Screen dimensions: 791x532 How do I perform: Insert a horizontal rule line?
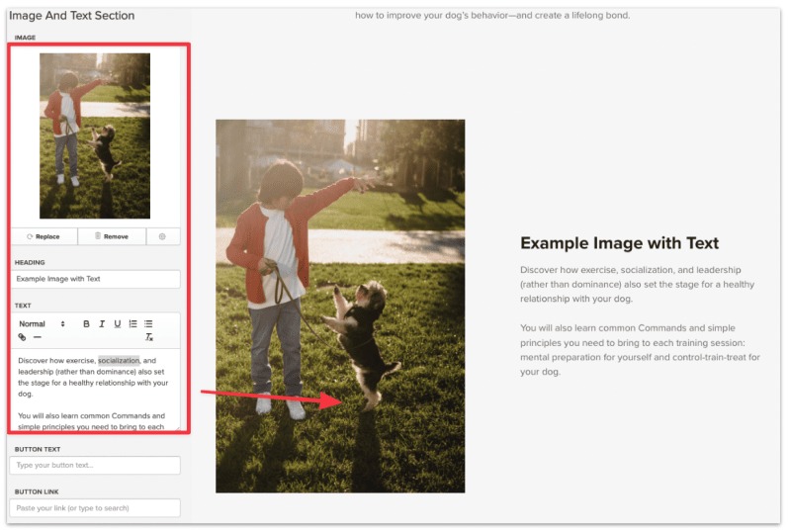[x=38, y=337]
